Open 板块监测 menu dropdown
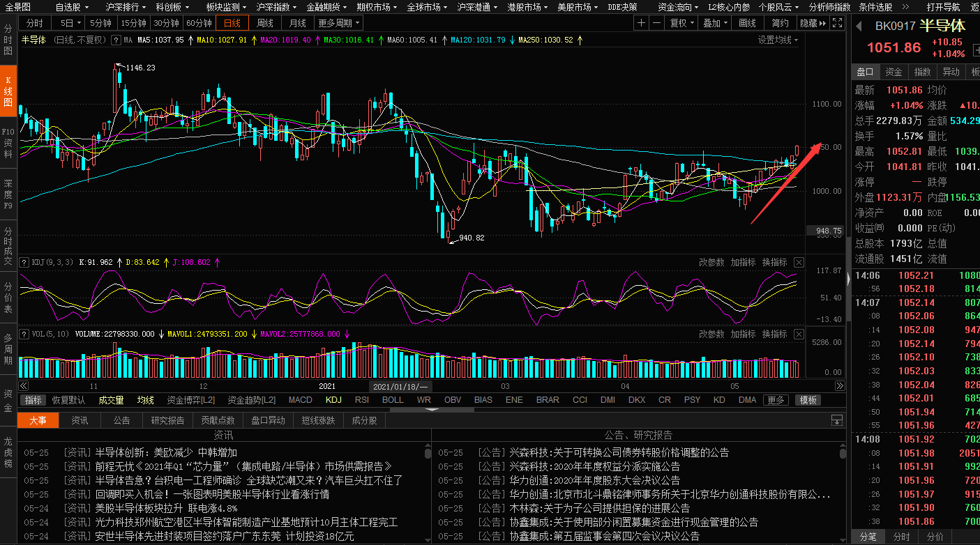980x545 pixels. tap(227, 7)
